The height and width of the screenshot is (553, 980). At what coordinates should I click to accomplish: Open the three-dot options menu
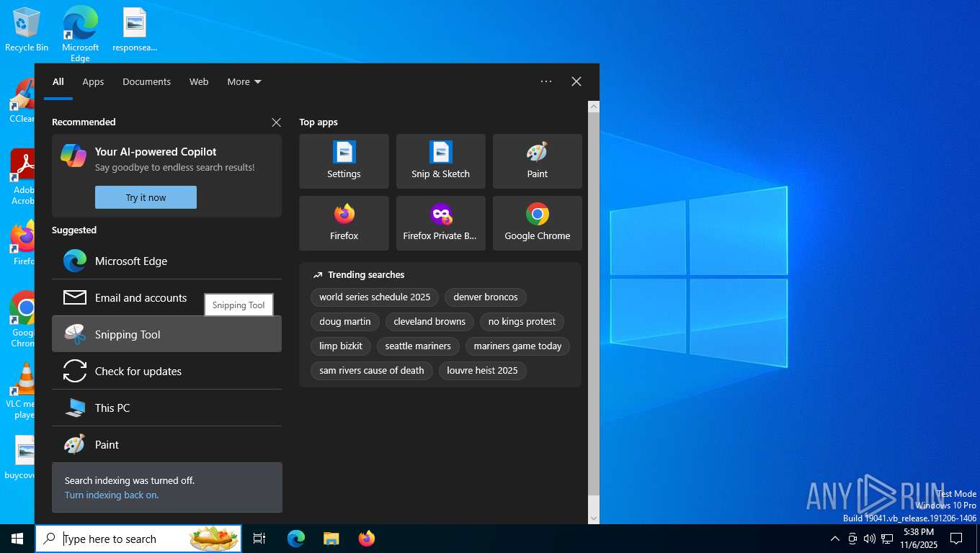546,81
